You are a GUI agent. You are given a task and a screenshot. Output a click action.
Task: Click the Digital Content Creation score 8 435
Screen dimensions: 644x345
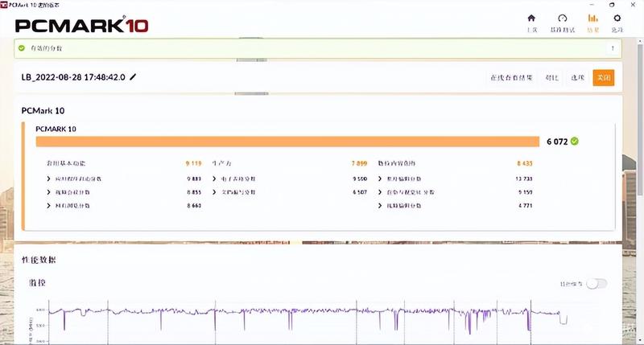[525, 163]
